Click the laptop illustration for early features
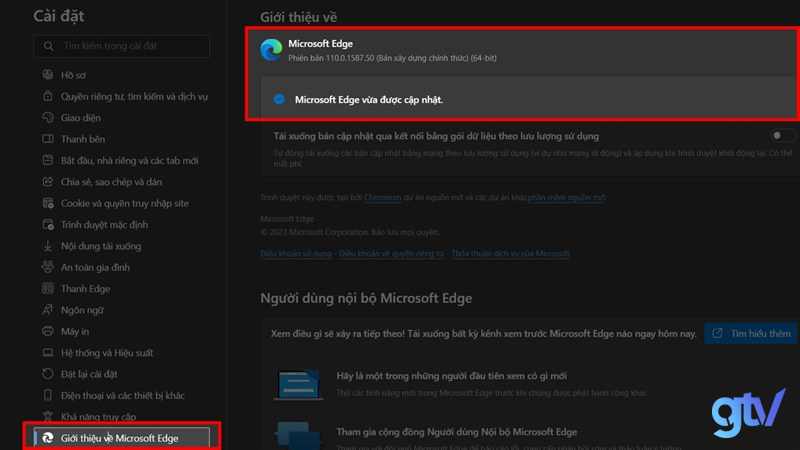 click(298, 384)
